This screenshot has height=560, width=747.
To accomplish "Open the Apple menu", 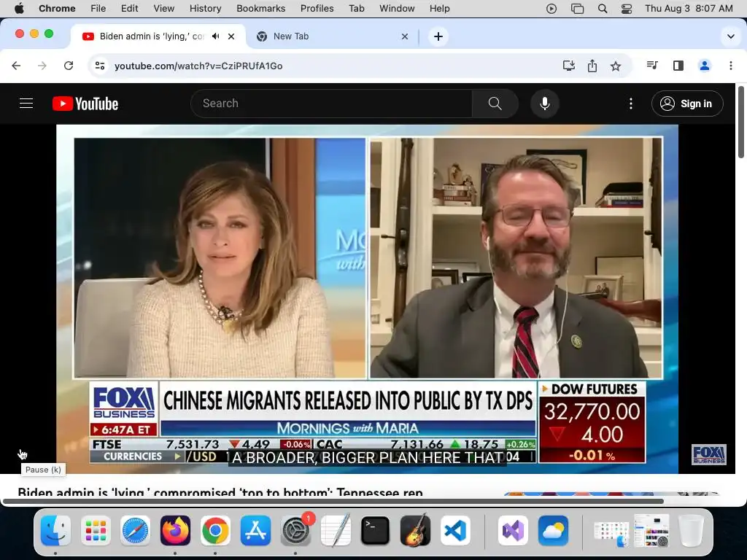I will pos(19,8).
